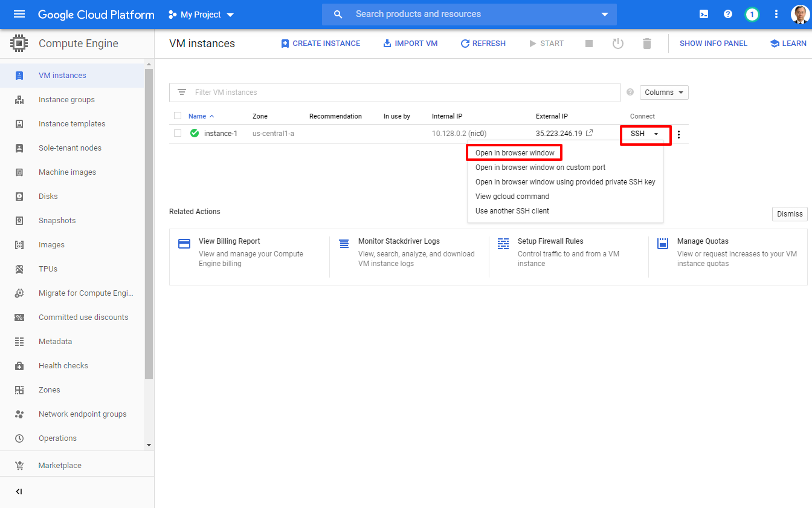Click CREATE INSTANCE button
812x508 pixels.
(321, 44)
